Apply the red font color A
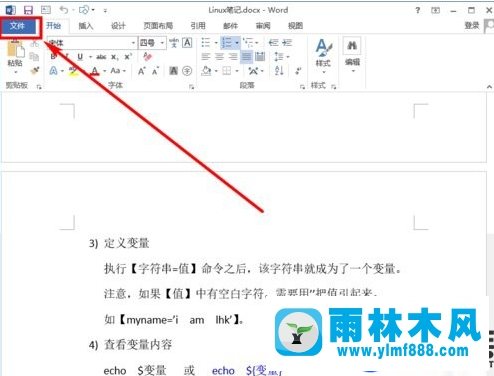Image resolution: width=494 pixels, height=376 pixels. 95,71
